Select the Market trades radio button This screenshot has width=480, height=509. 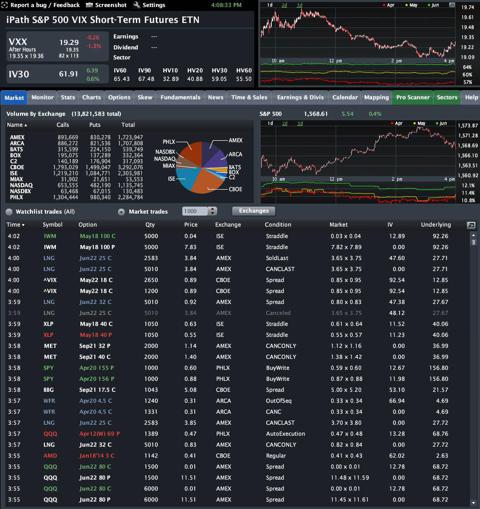(121, 212)
